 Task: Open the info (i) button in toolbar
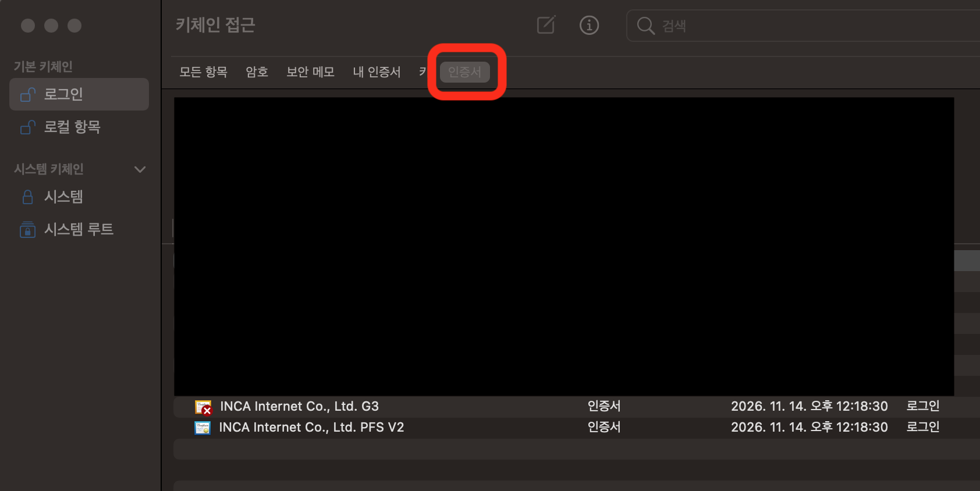click(x=589, y=25)
